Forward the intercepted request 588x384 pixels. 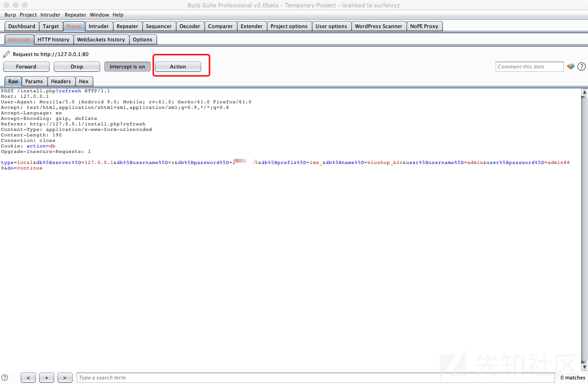click(x=26, y=67)
